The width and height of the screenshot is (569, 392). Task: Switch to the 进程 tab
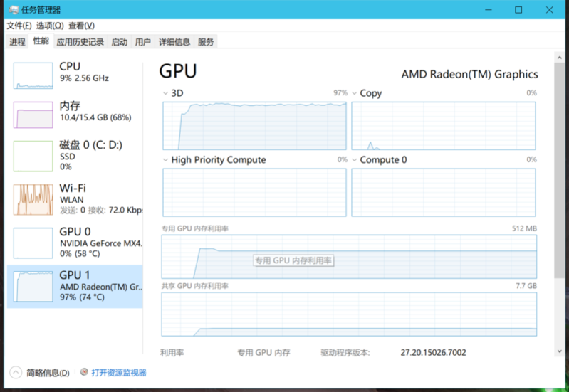coord(17,42)
